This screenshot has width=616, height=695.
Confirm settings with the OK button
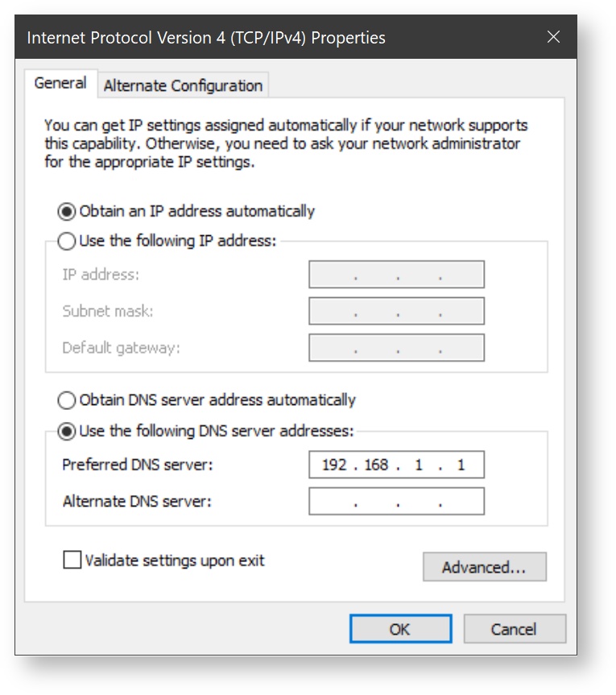pyautogui.click(x=400, y=630)
